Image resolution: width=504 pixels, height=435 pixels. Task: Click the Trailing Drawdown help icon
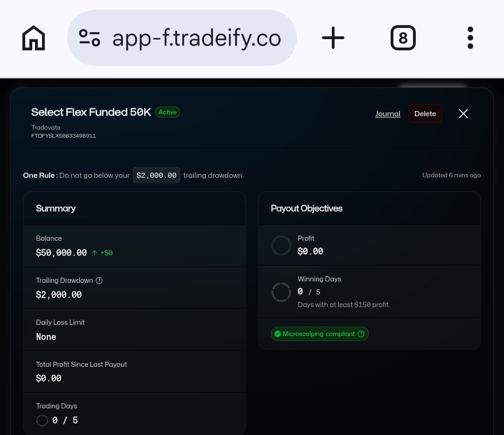[99, 281]
